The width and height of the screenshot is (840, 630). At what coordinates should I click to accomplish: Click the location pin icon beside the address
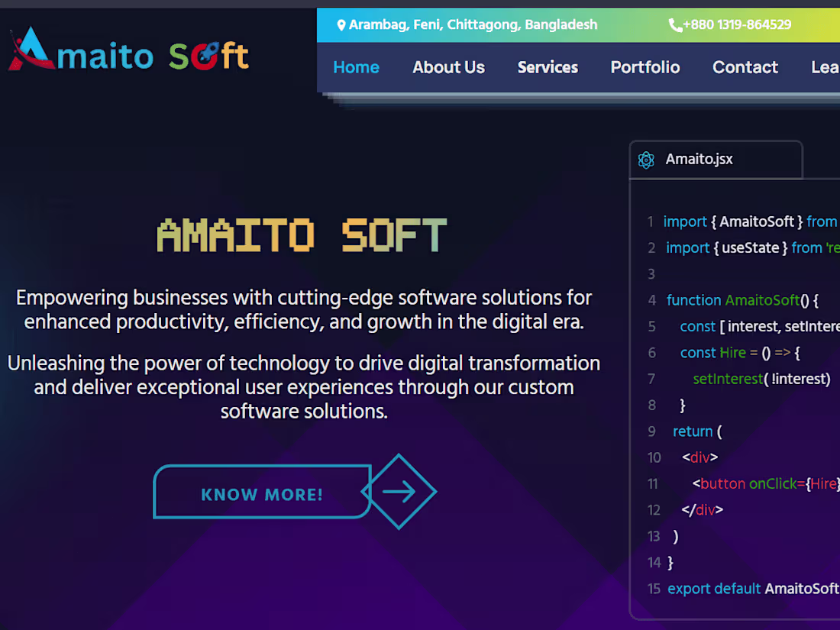click(x=341, y=24)
